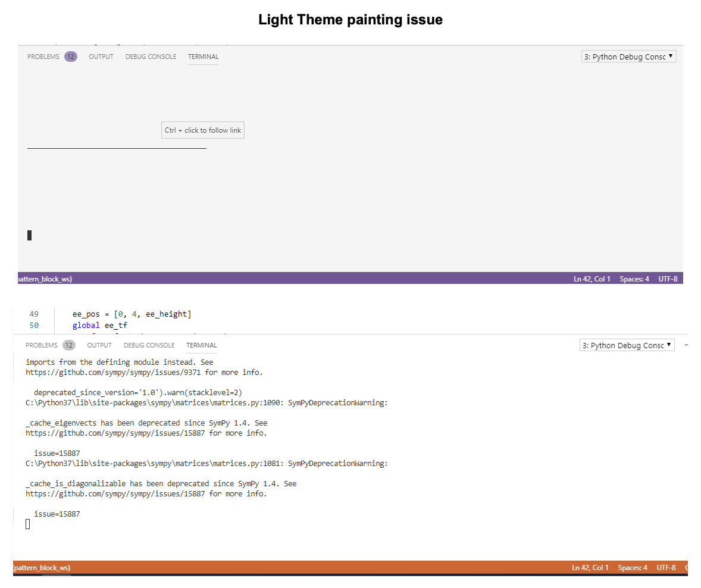Select TERMINAL tab in lower panel
This screenshot has height=588, width=701.
202,345
